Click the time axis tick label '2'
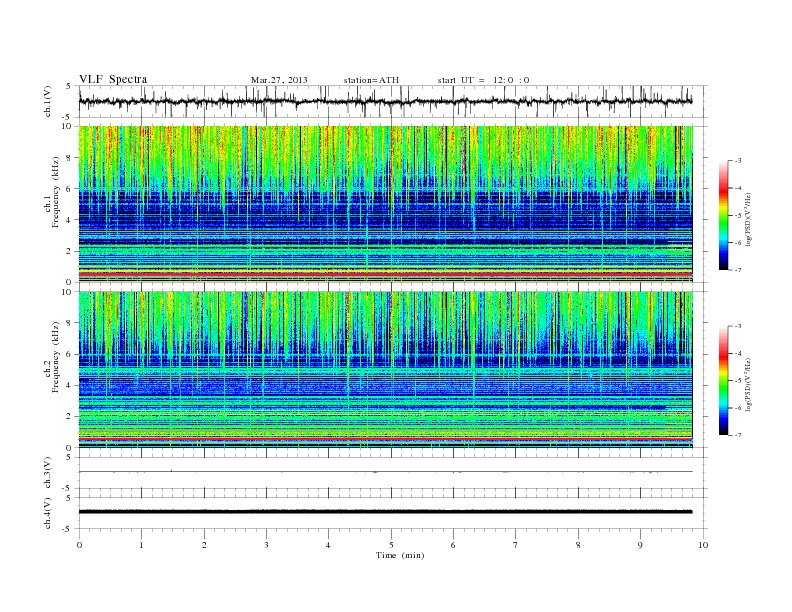 [x=204, y=545]
